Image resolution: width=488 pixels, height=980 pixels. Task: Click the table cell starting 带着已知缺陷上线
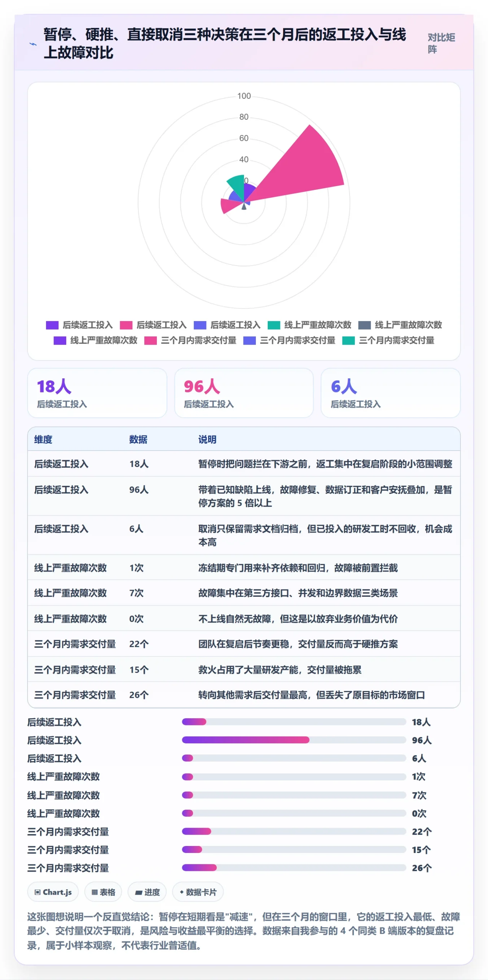pos(325,496)
